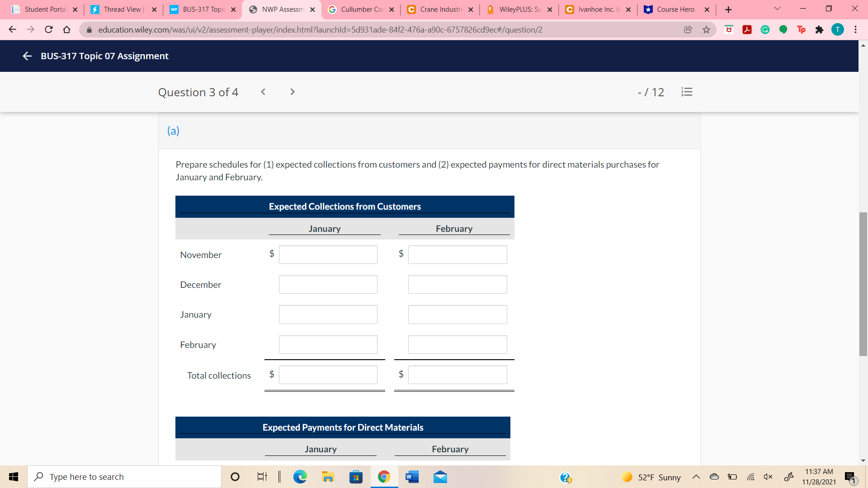Open the Adobe Acrobat extension icon
Image resolution: width=868 pixels, height=488 pixels.
point(747,30)
